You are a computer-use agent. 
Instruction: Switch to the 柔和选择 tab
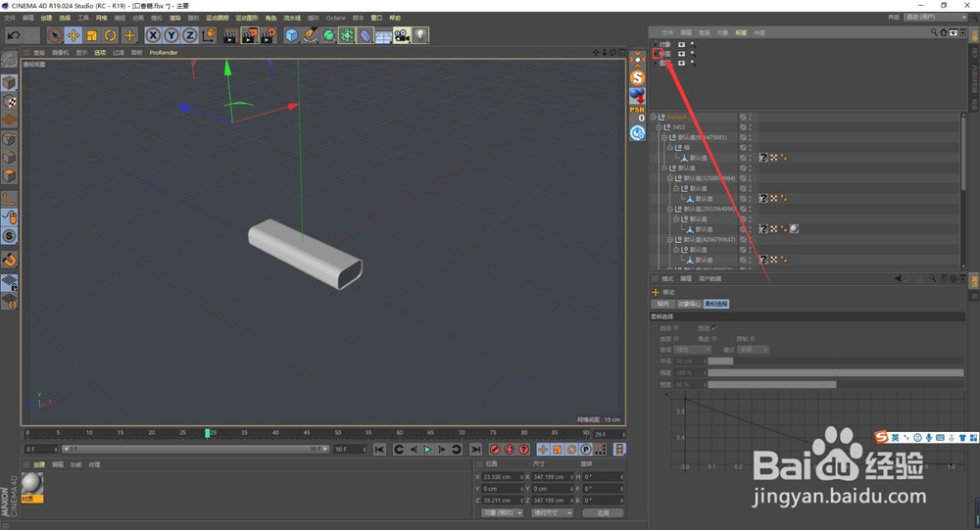point(715,304)
